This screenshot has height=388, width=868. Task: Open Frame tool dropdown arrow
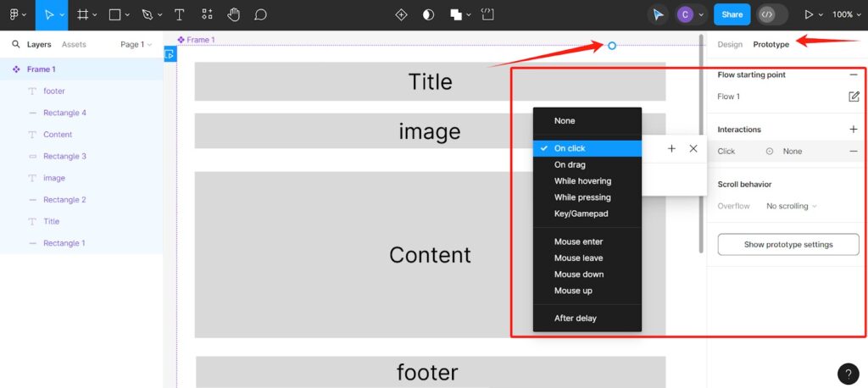coord(95,15)
